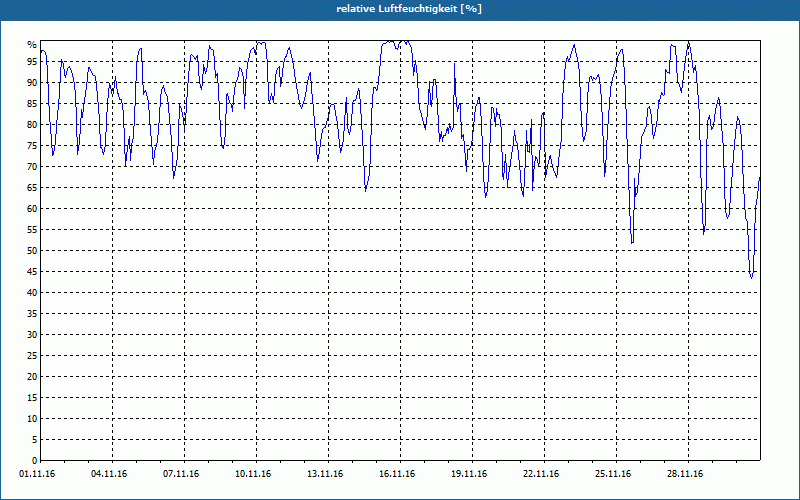Screen dimensions: 800x500
Task: Select the date label 19.11.16
Action: coord(469,474)
